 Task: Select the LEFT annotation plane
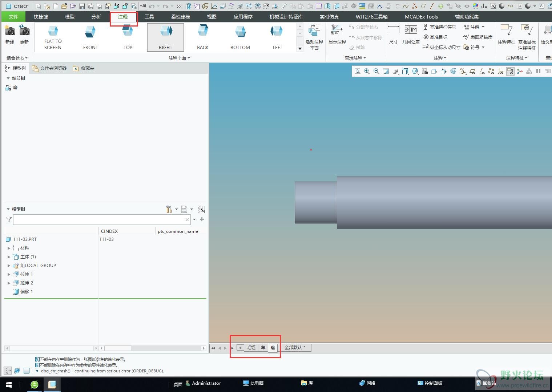point(278,37)
